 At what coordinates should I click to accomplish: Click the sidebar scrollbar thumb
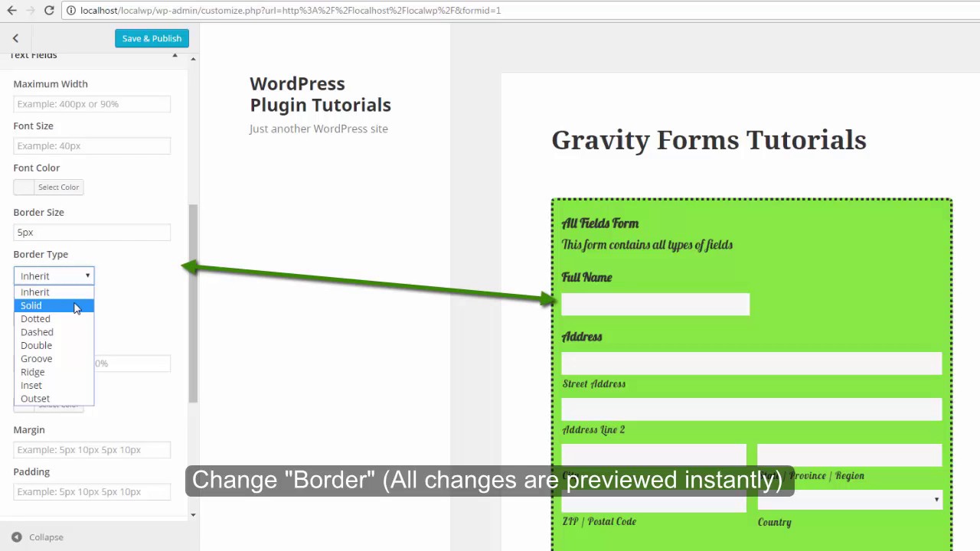(193, 303)
